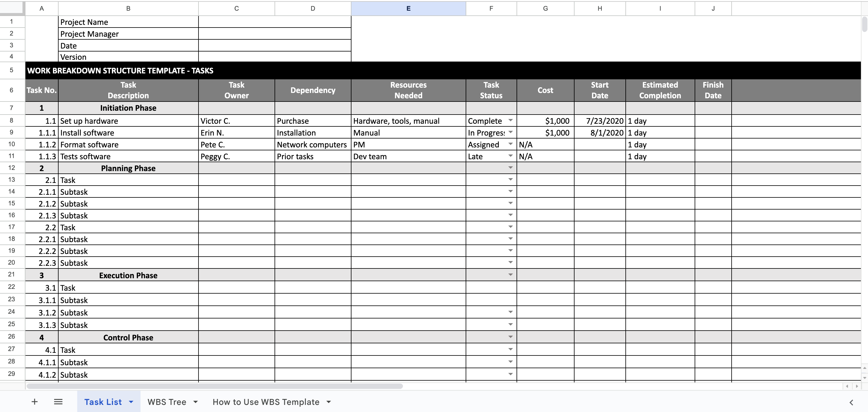The height and width of the screenshot is (412, 868).
Task: Click the add new sheet plus icon
Action: point(34,402)
